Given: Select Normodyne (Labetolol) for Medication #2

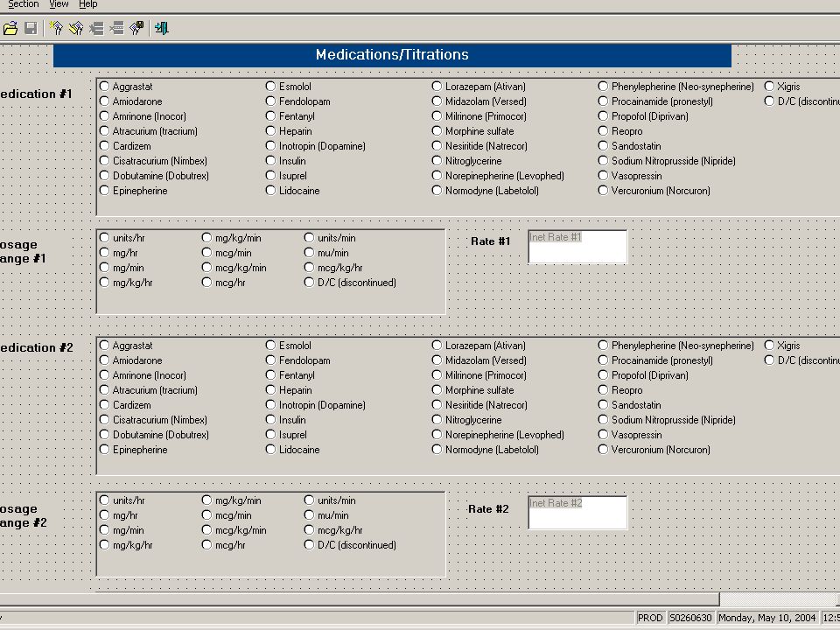Looking at the screenshot, I should (437, 450).
